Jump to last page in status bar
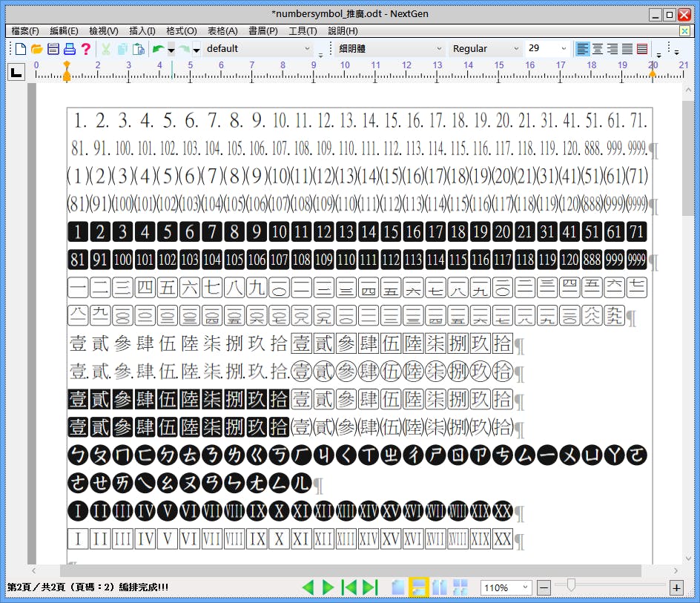This screenshot has width=700, height=603. pyautogui.click(x=370, y=587)
